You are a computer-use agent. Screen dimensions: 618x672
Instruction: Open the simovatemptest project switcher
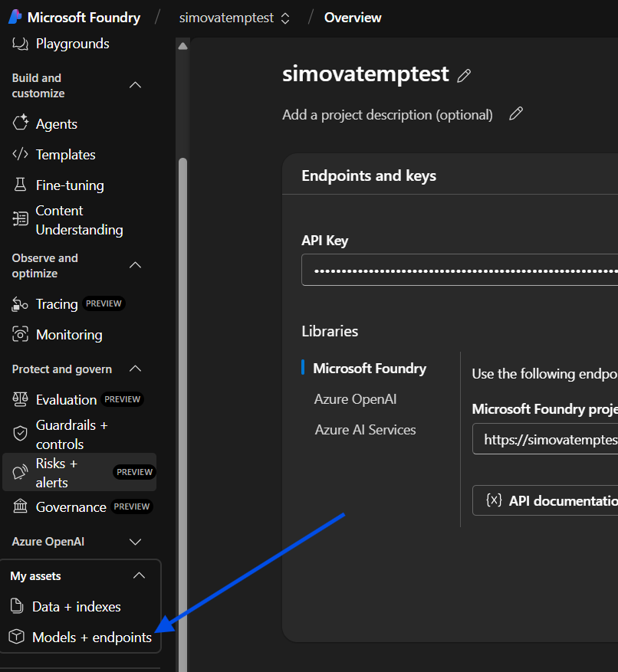[234, 18]
